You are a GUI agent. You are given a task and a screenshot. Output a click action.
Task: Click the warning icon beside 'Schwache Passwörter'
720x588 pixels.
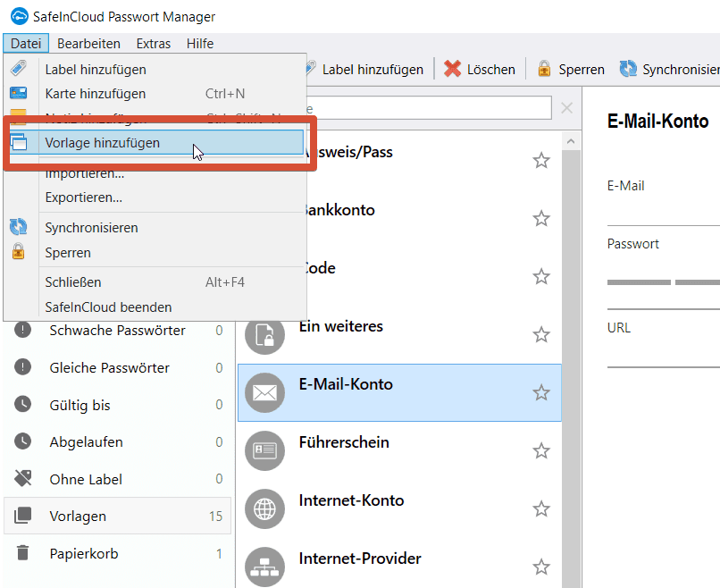coord(22,330)
